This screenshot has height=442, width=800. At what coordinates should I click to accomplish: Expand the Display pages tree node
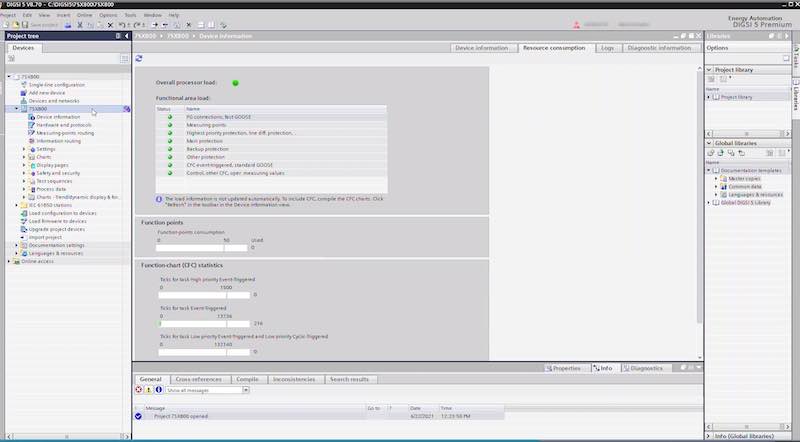[24, 165]
